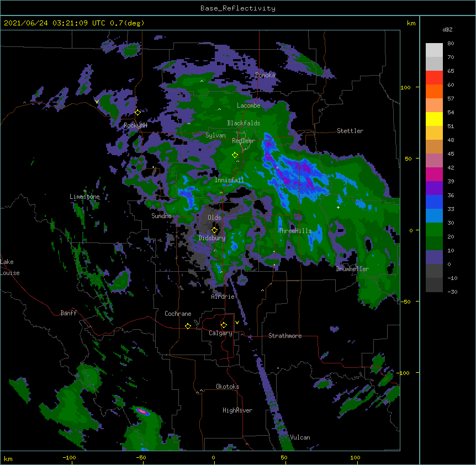Select the yellow diamond marker below RedDeer
Image resolution: width=476 pixels, height=465 pixels.
tap(235, 155)
